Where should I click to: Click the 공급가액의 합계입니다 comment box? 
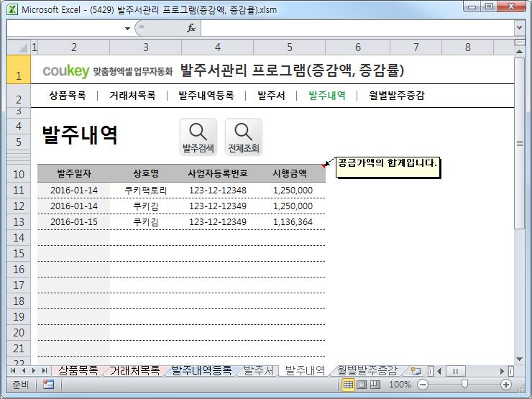click(387, 167)
